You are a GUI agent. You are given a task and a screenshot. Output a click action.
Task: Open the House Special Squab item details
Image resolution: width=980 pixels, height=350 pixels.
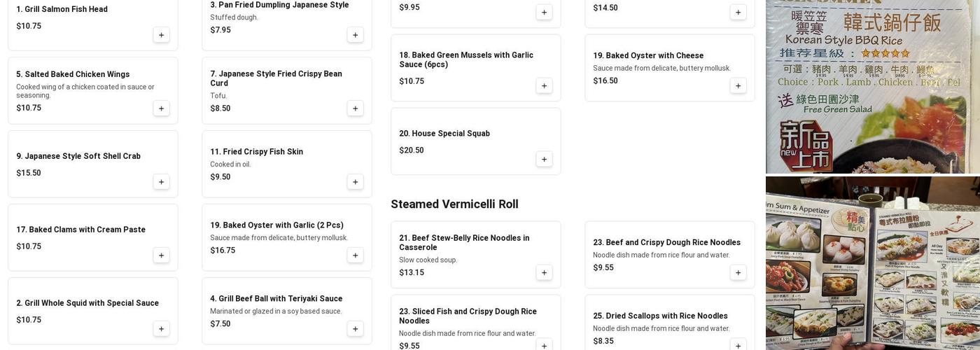coord(444,134)
